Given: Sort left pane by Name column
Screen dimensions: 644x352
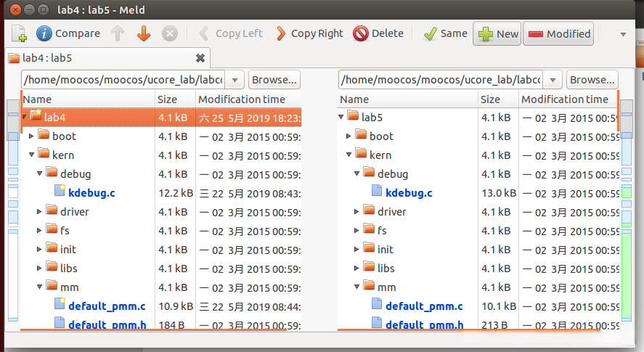Looking at the screenshot, I should (x=89, y=99).
